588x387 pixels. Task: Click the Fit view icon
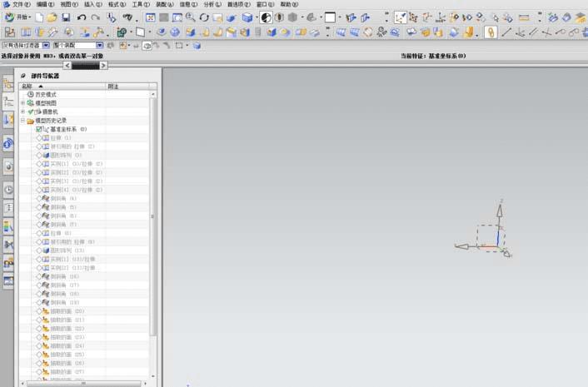coord(151,17)
